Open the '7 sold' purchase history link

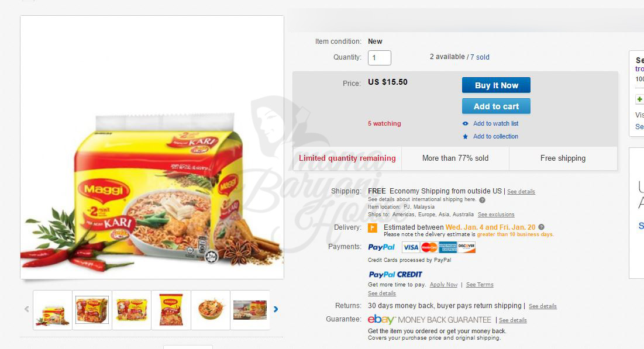[x=480, y=57]
